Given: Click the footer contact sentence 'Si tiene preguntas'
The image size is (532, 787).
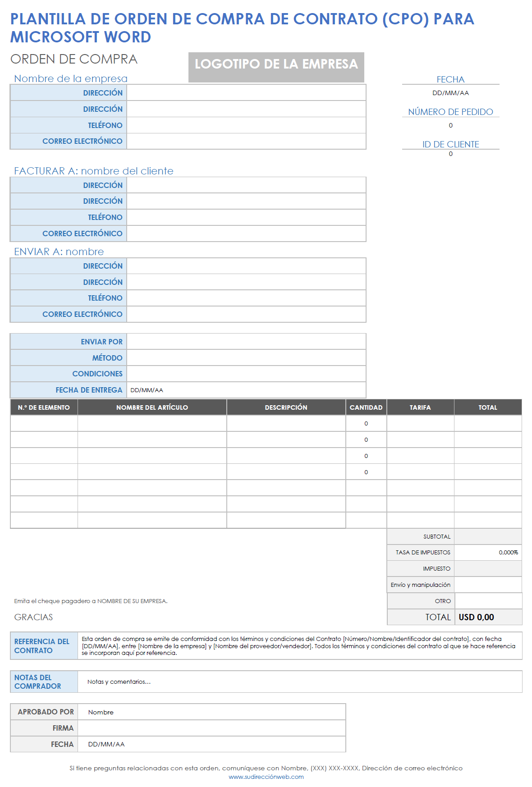Looking at the screenshot, I should tap(266, 768).
